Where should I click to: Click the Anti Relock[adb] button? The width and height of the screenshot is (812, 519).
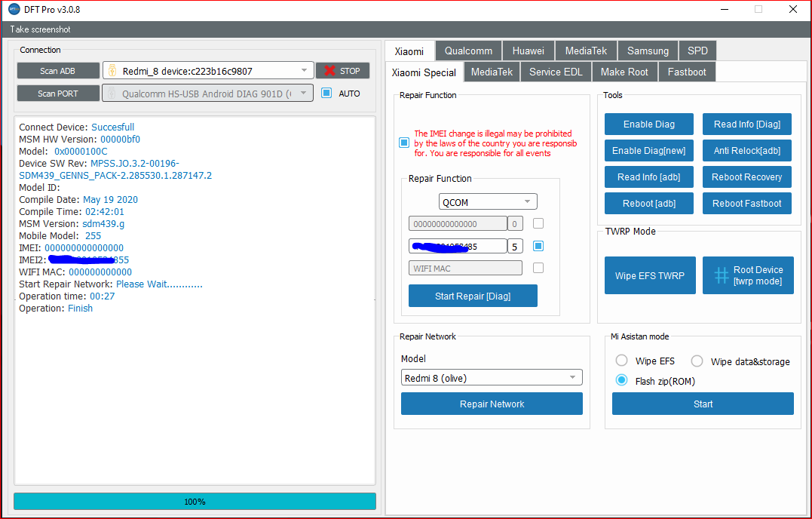point(746,151)
